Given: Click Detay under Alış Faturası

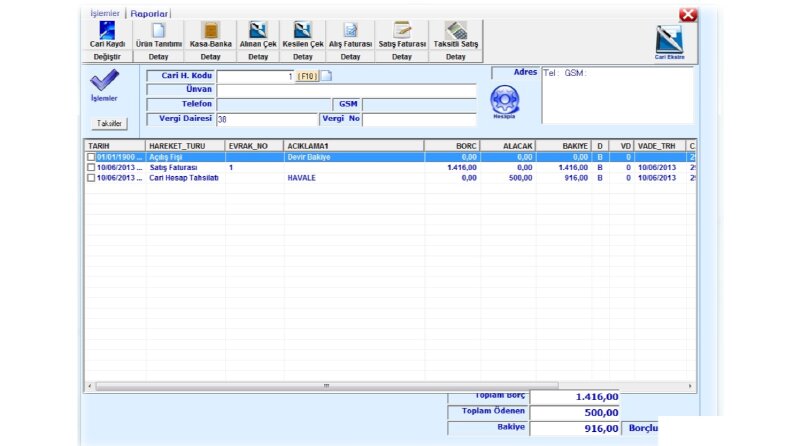Looking at the screenshot, I should coord(350,57).
